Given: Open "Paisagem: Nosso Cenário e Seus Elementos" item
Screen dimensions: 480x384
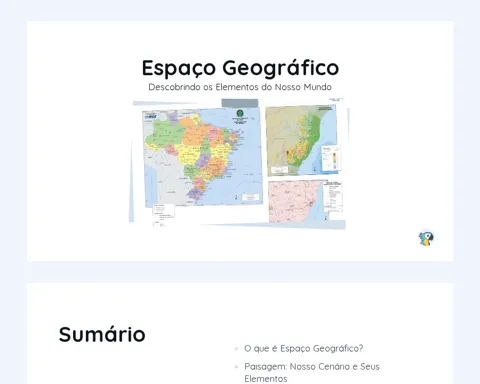Looking at the screenshot, I should pos(312,373).
